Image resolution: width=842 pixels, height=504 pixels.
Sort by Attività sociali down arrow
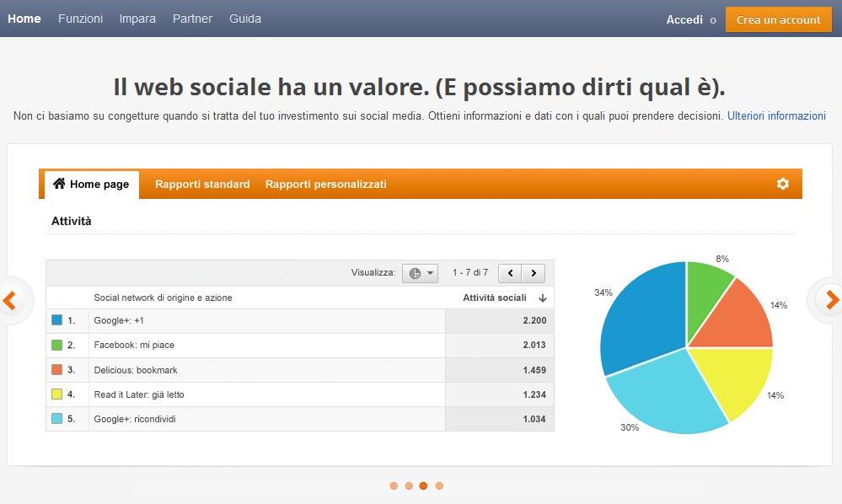tap(542, 298)
